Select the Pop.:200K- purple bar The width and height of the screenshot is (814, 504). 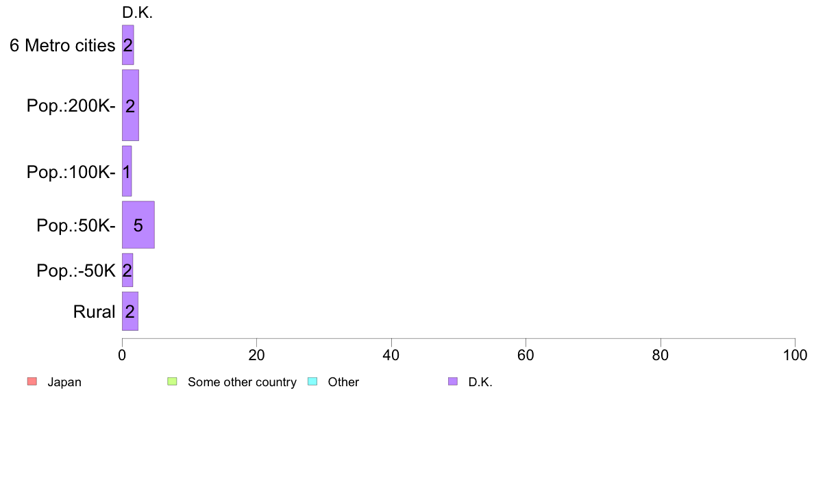tap(130, 105)
